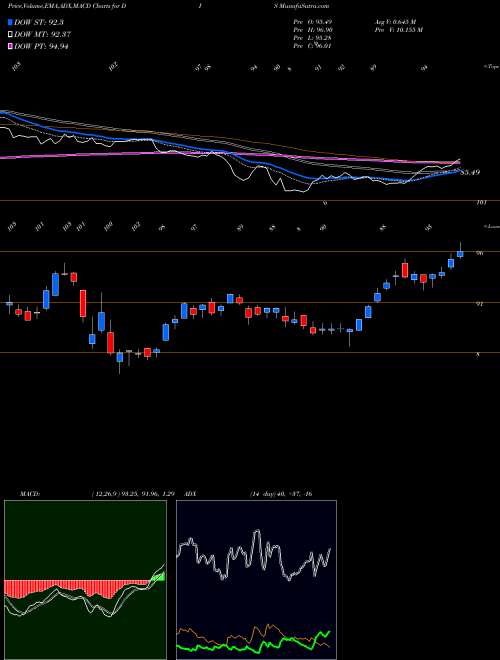Click the MACD (12,26,9) parameter values
Image resolution: width=500 pixels, height=660 pixels.
click(x=132, y=494)
